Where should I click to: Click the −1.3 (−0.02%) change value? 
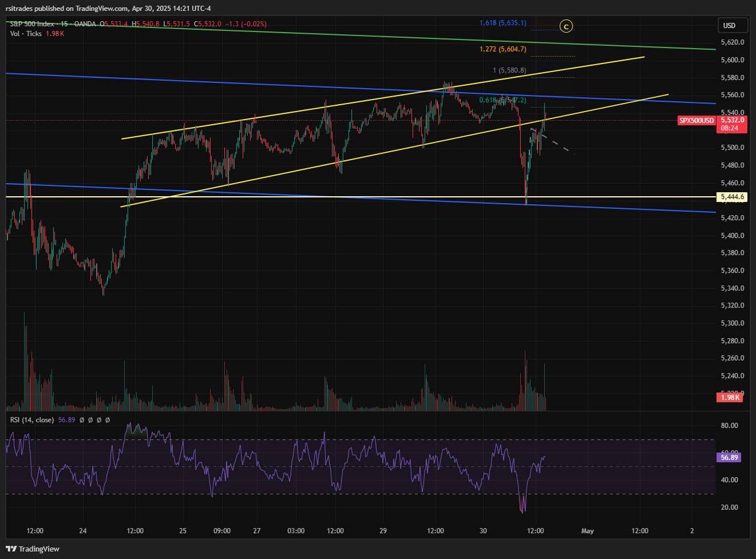(x=246, y=24)
